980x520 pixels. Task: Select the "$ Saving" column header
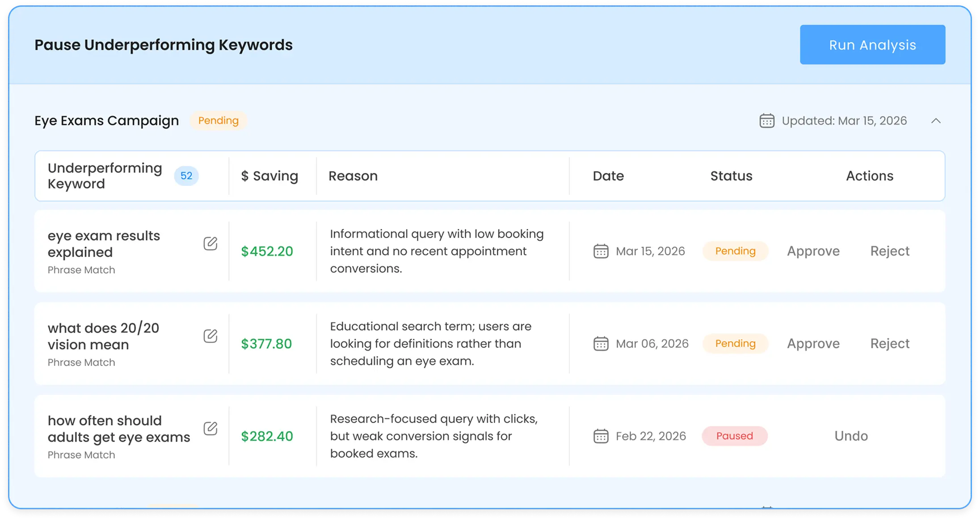point(269,176)
